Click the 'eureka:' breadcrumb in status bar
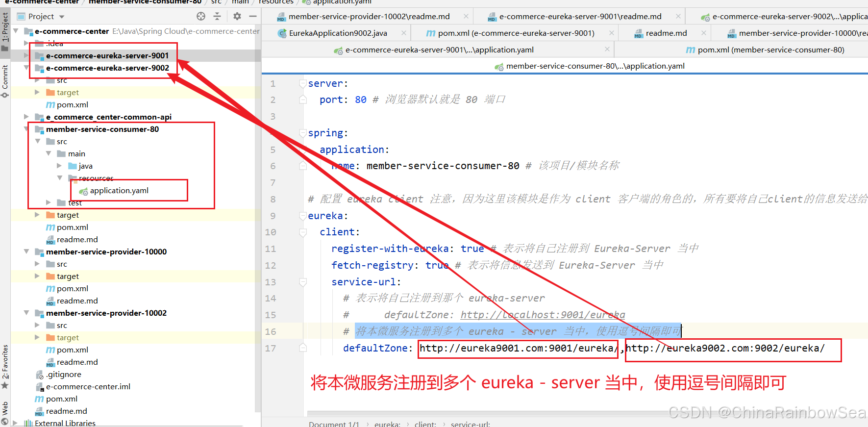The width and height of the screenshot is (868, 427). (387, 424)
